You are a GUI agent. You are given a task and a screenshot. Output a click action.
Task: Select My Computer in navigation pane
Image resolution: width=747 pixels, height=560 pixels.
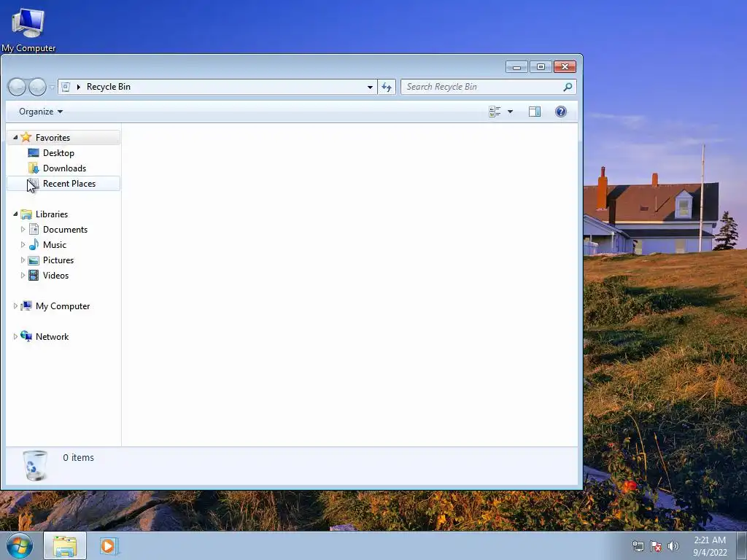click(63, 306)
